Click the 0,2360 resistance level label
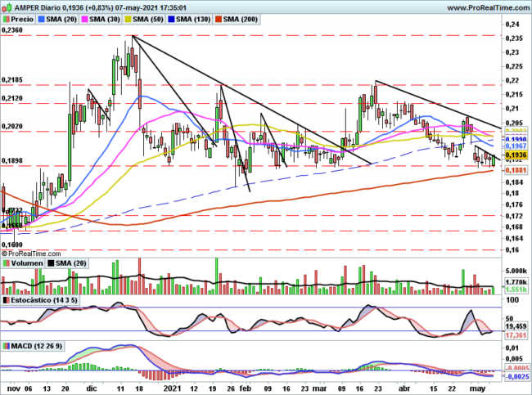The width and height of the screenshot is (532, 395). [12, 30]
